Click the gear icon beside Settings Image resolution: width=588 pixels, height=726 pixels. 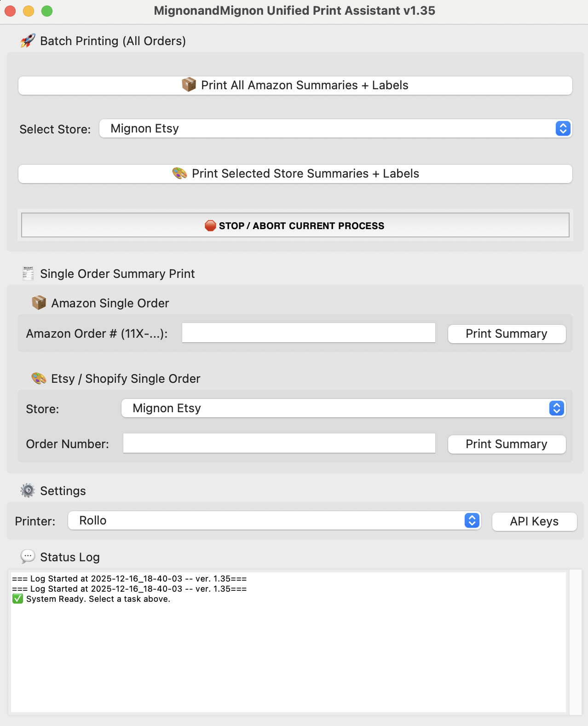(x=28, y=490)
